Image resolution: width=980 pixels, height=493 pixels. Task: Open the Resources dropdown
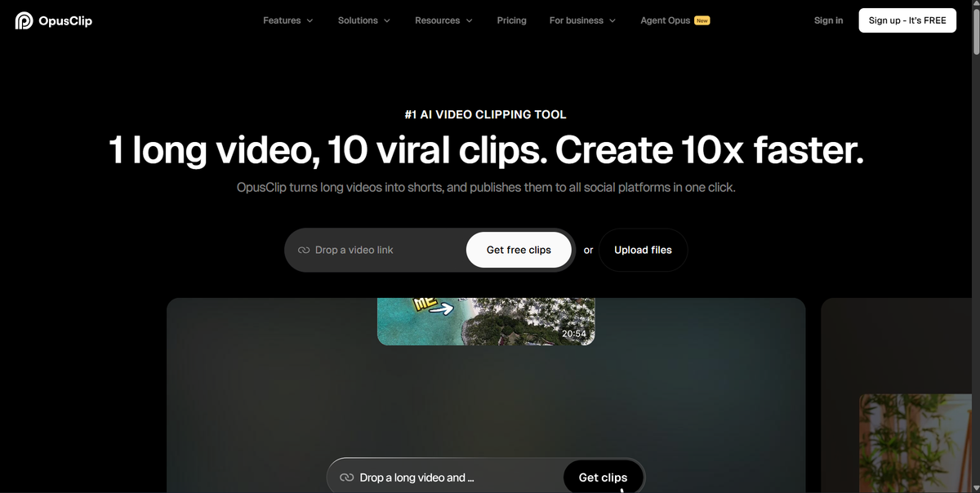[x=443, y=20]
